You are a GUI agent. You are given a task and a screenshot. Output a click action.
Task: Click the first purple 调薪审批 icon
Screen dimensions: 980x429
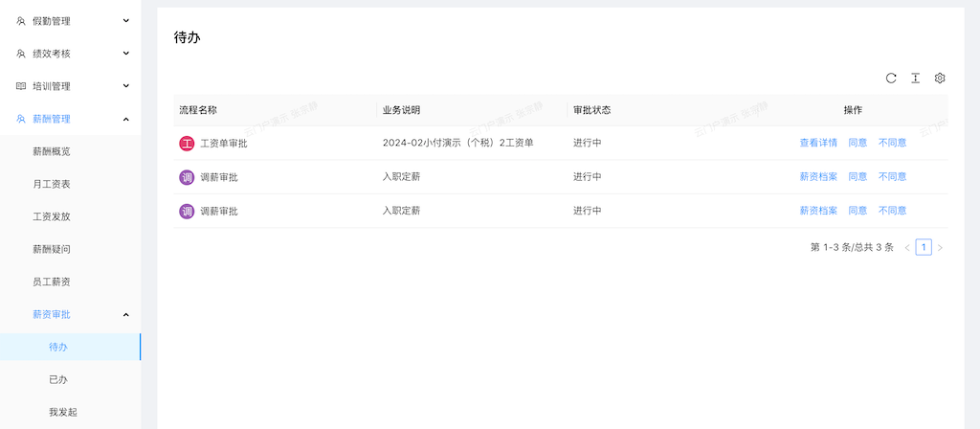pos(187,177)
